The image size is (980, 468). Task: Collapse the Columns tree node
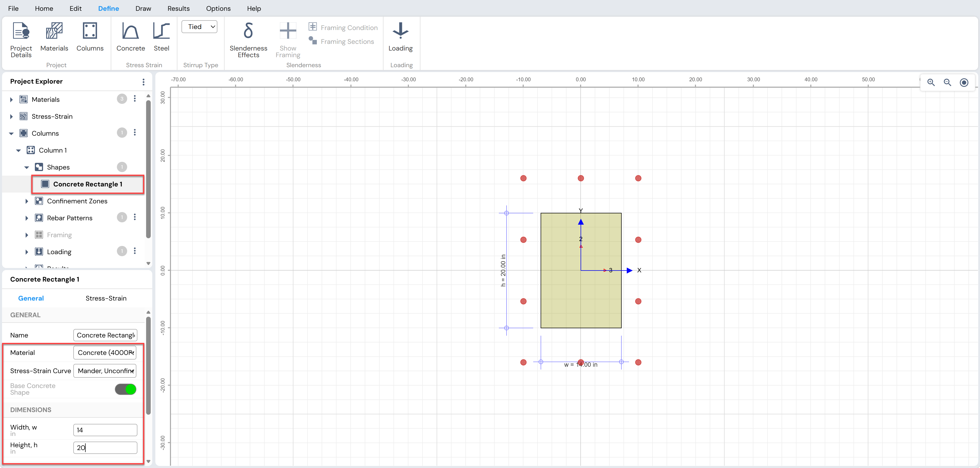coord(12,134)
